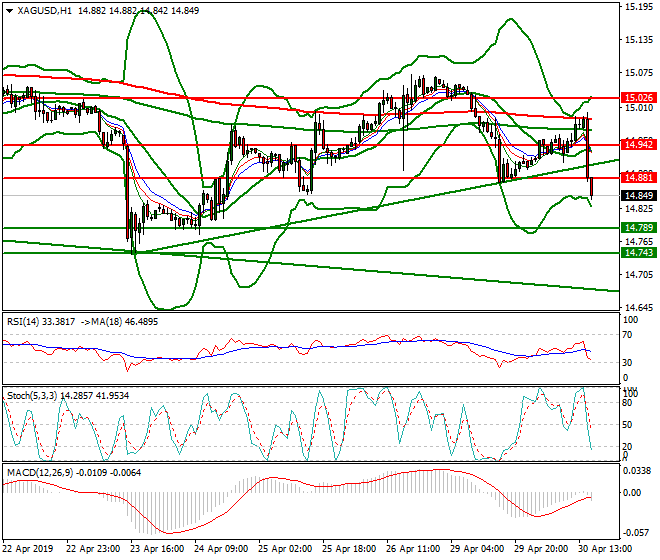Click the 24 Apr 09:00 time axis label
660x560 pixels.
point(221,549)
